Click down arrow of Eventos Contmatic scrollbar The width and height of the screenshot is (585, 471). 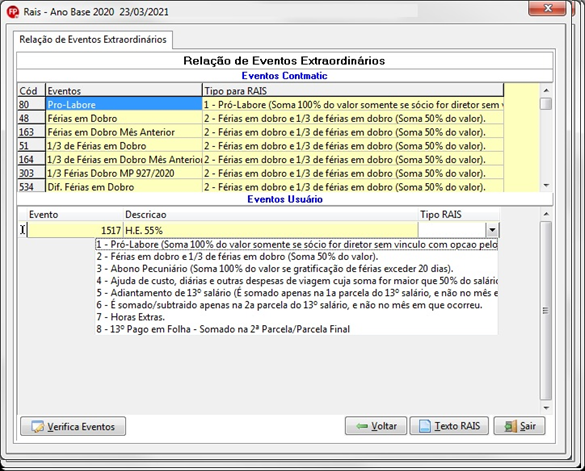546,185
